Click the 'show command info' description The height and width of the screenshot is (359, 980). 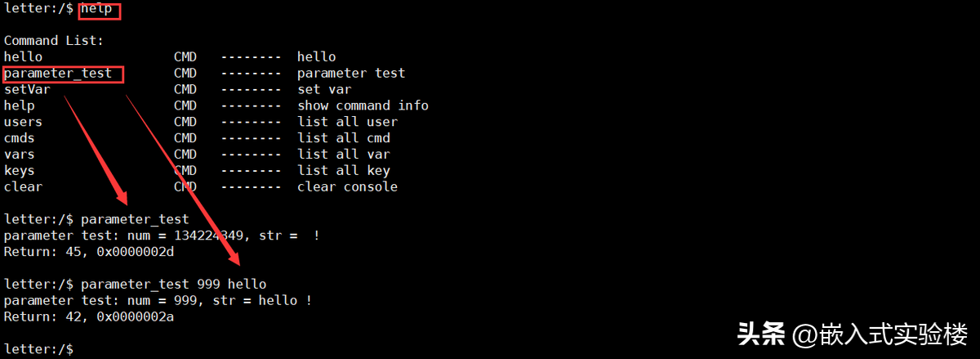[x=363, y=105]
